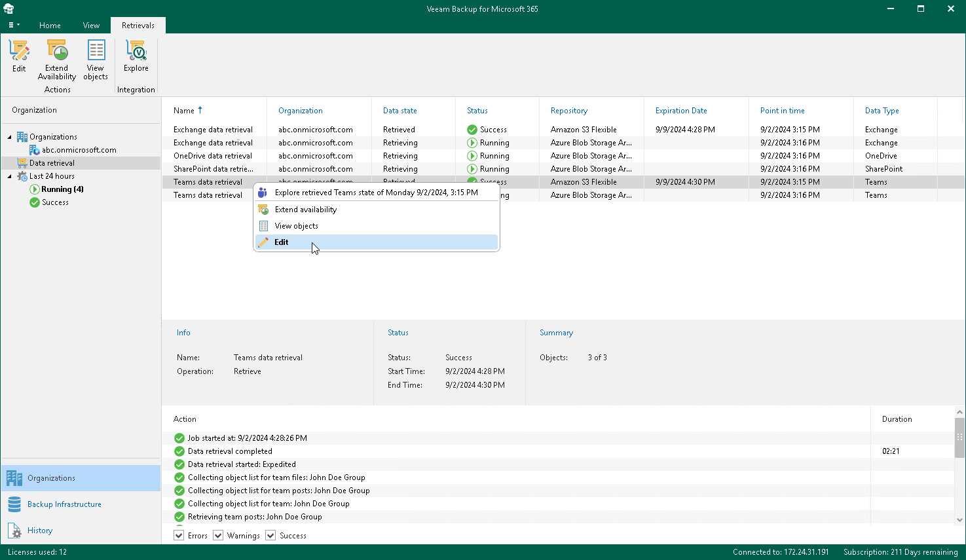966x560 pixels.
Task: Click the SharePoint data type cell
Action: (883, 169)
